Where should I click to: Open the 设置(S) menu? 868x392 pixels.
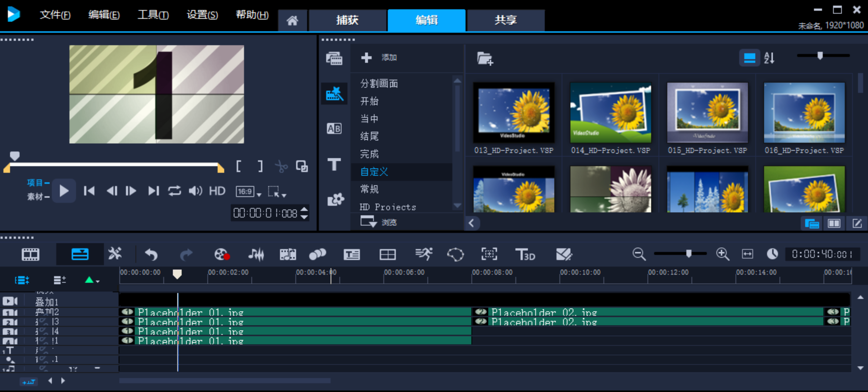[x=202, y=15]
